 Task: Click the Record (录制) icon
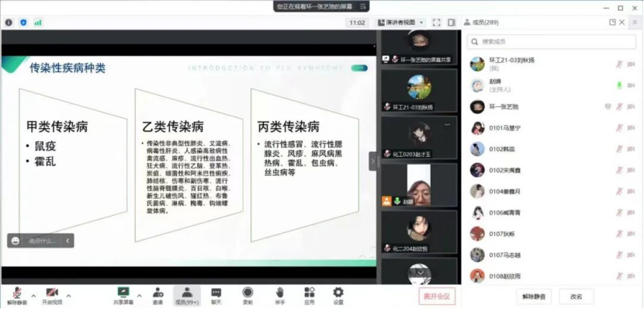pyautogui.click(x=248, y=293)
